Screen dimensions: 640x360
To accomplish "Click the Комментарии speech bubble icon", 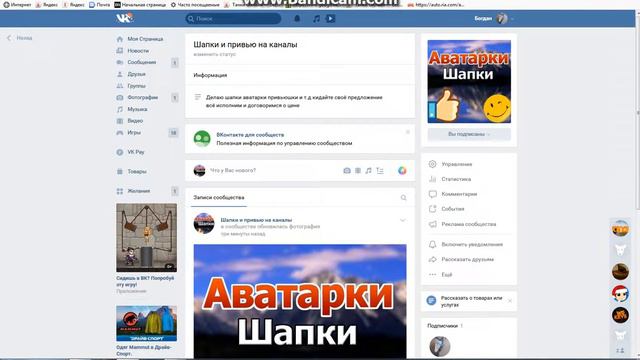I will pyautogui.click(x=433, y=194).
